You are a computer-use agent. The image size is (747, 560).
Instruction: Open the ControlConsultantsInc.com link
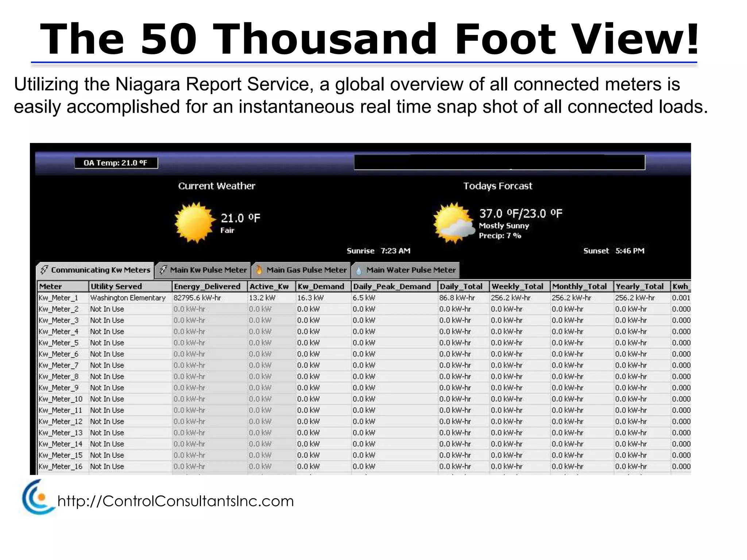click(175, 501)
